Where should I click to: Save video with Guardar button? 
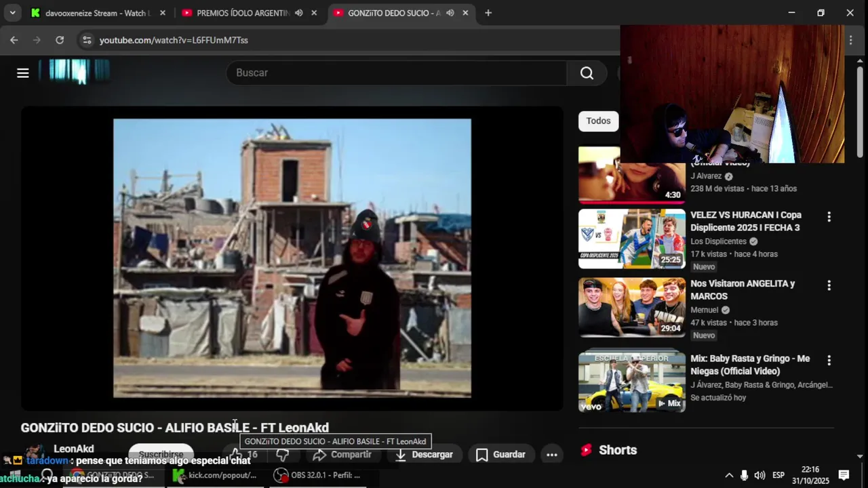tap(500, 455)
